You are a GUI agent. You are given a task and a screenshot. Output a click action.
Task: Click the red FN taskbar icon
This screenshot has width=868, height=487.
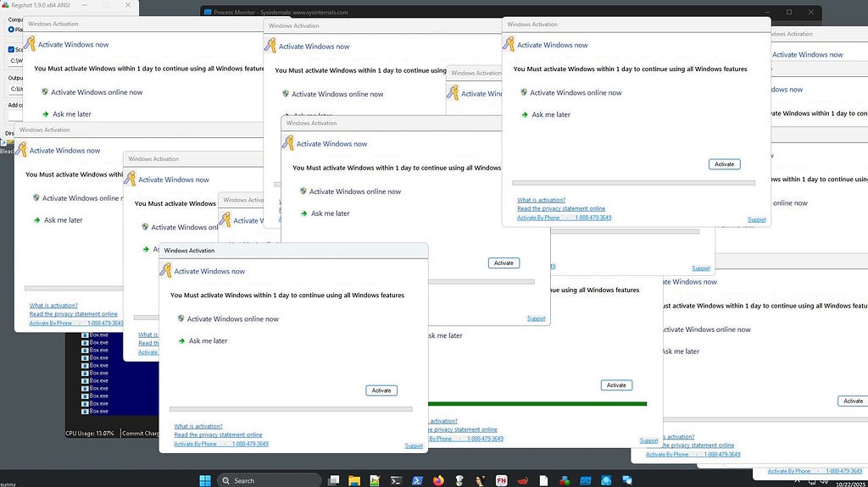pyautogui.click(x=502, y=480)
